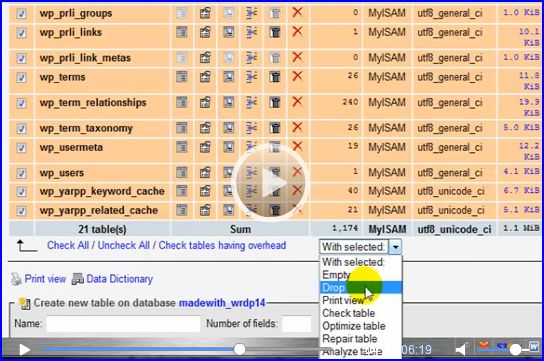Click the Search icon in the wp_term_taxonomy row
This screenshot has width=544, height=361.
coord(228,128)
